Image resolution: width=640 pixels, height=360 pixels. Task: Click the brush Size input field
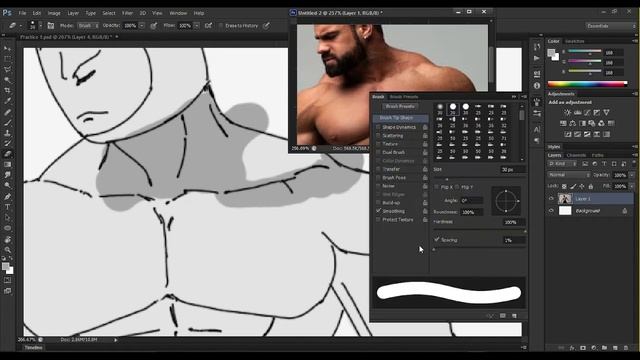pyautogui.click(x=513, y=169)
